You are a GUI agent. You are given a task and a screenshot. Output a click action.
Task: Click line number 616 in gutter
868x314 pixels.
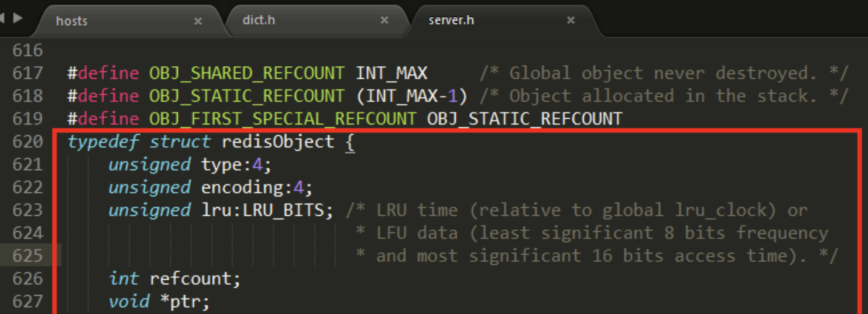[x=27, y=50]
